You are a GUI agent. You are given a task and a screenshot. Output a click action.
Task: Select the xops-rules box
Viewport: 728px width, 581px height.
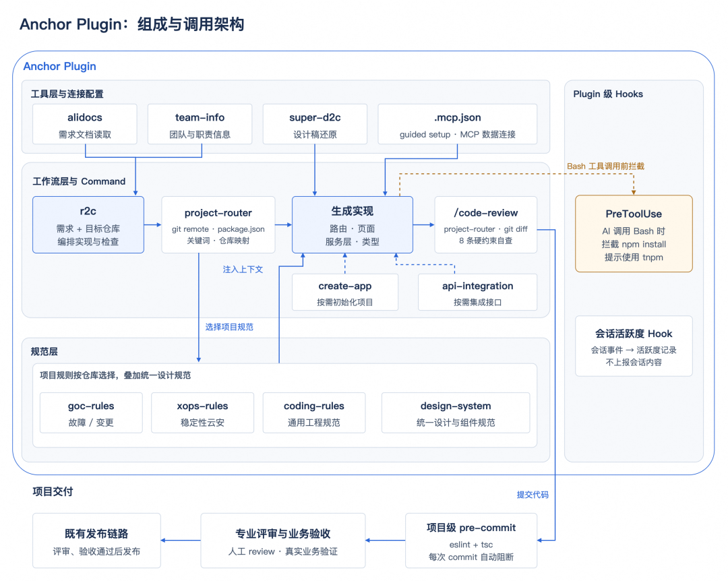(202, 413)
